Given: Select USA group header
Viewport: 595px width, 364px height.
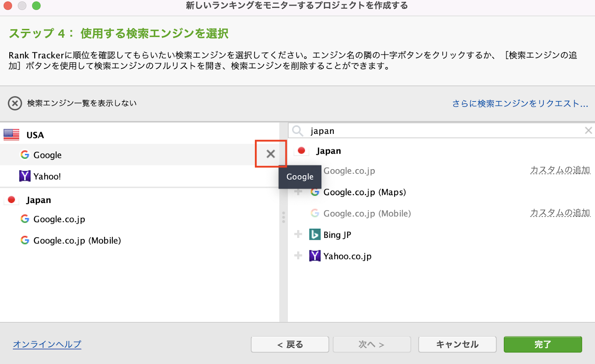Looking at the screenshot, I should point(139,135).
